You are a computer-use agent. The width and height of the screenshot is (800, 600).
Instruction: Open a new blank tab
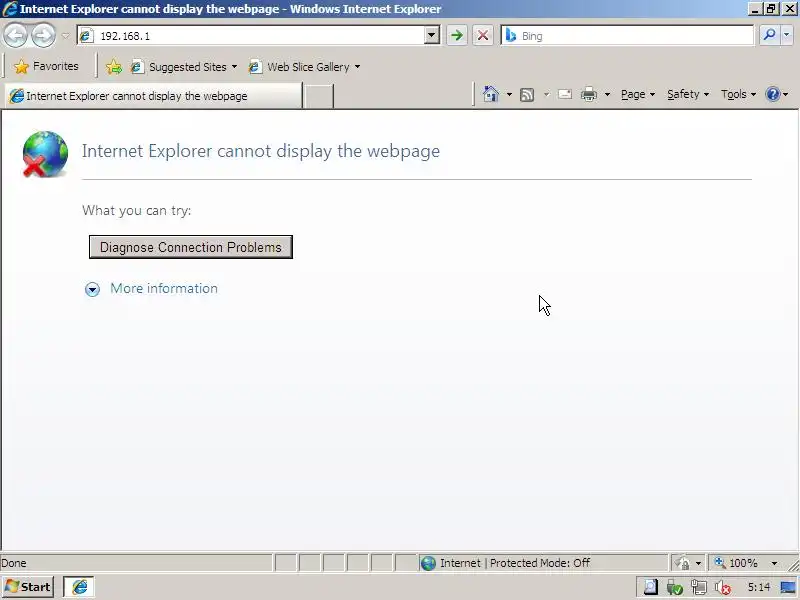click(318, 96)
